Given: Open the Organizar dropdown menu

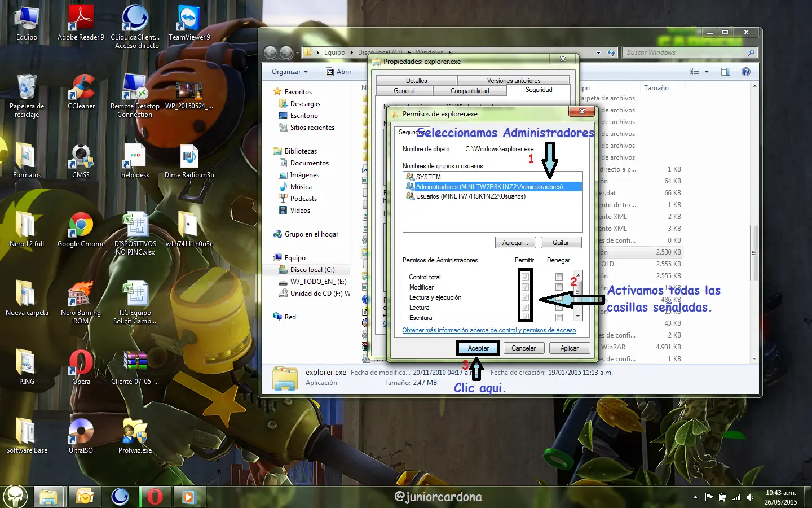Looking at the screenshot, I should pyautogui.click(x=290, y=72).
